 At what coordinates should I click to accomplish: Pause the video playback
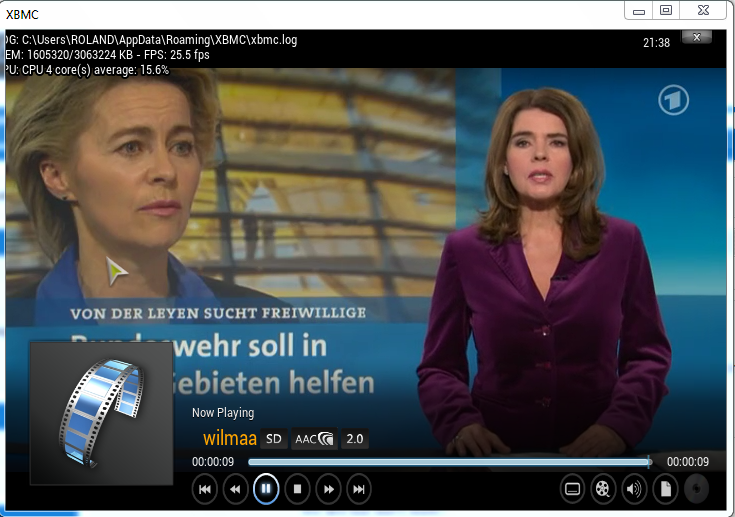click(x=266, y=489)
